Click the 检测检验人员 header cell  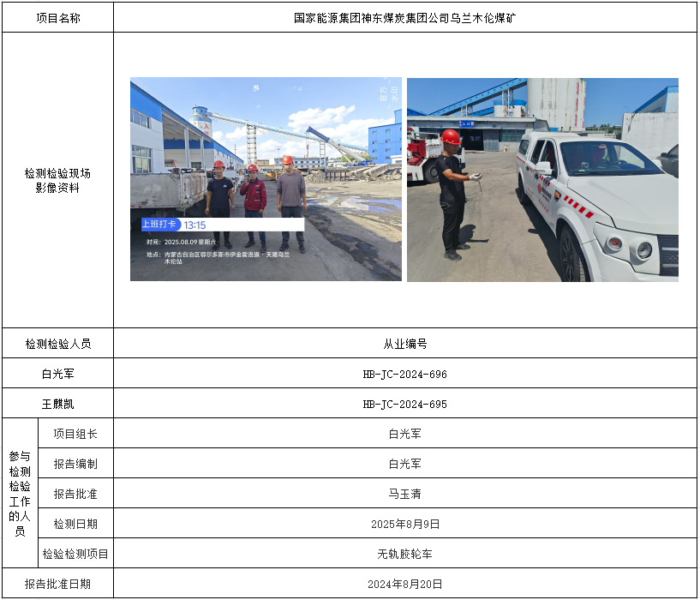click(58, 344)
